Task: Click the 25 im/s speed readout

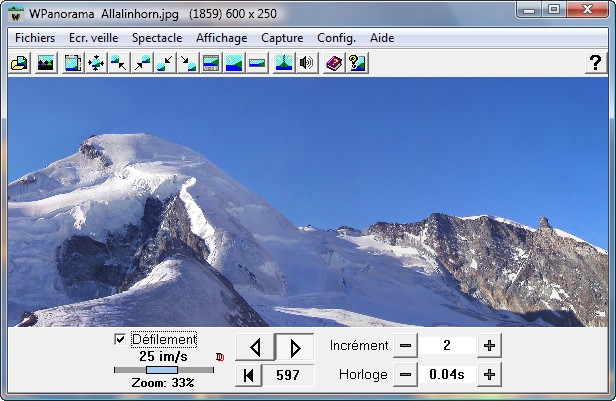Action: (x=163, y=356)
